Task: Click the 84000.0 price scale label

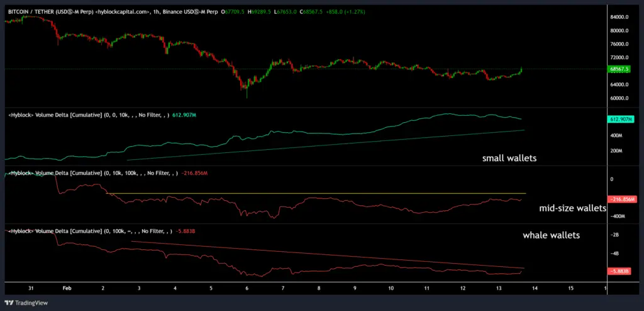Action: [x=621, y=17]
